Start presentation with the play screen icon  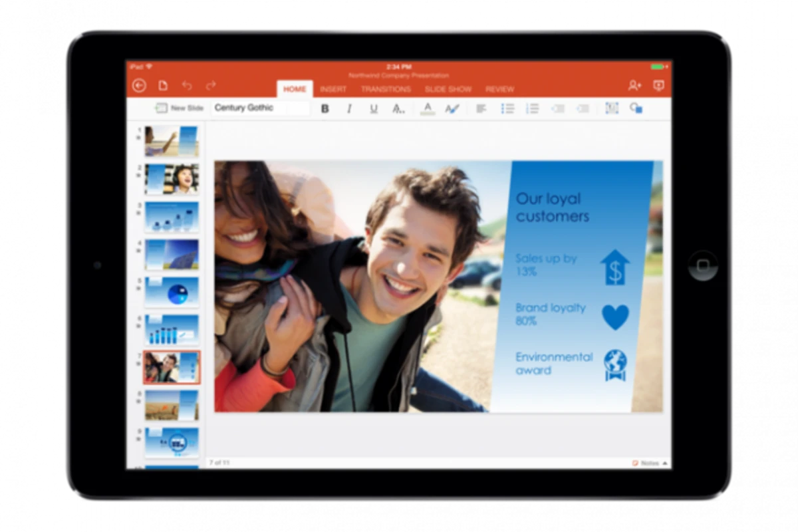658,85
